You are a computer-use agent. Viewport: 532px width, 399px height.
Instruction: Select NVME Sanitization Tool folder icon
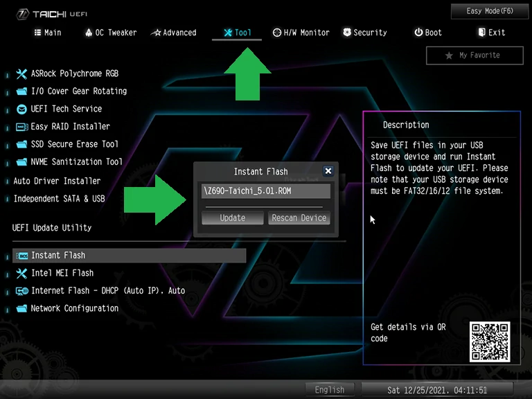click(x=21, y=162)
